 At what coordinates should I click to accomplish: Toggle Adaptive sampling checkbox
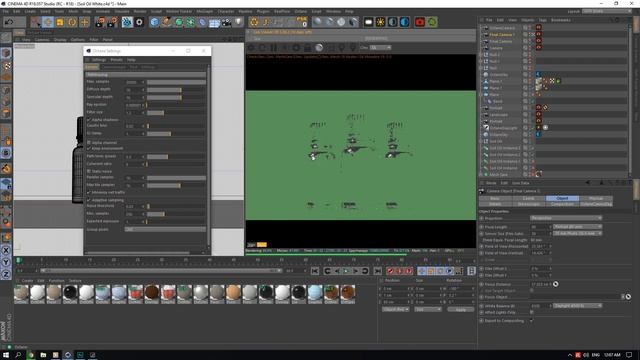pyautogui.click(x=89, y=200)
